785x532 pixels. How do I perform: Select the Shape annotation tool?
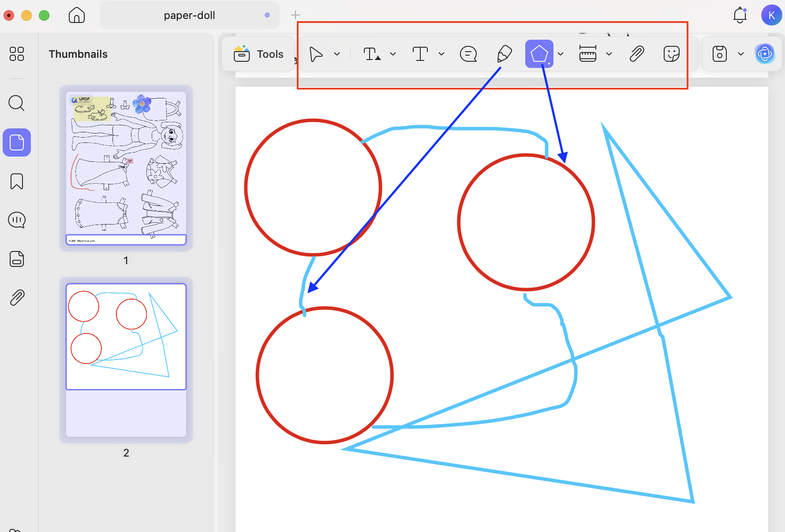pos(539,54)
